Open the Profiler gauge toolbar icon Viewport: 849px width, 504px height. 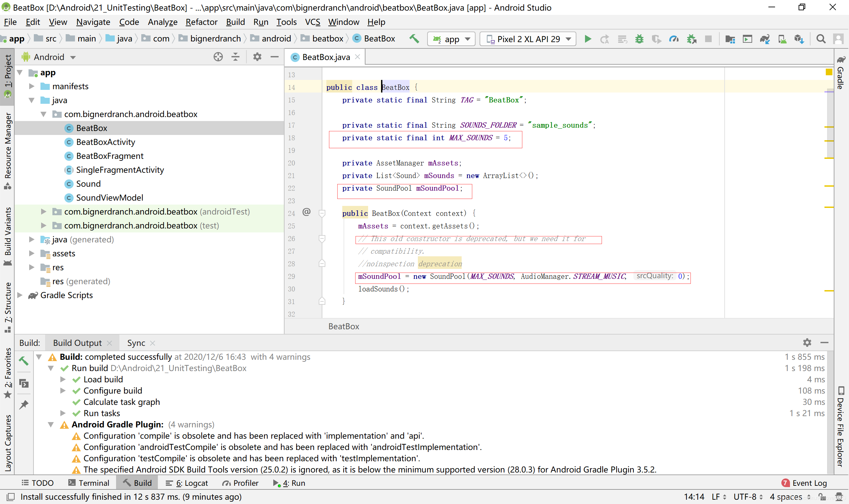pyautogui.click(x=674, y=39)
